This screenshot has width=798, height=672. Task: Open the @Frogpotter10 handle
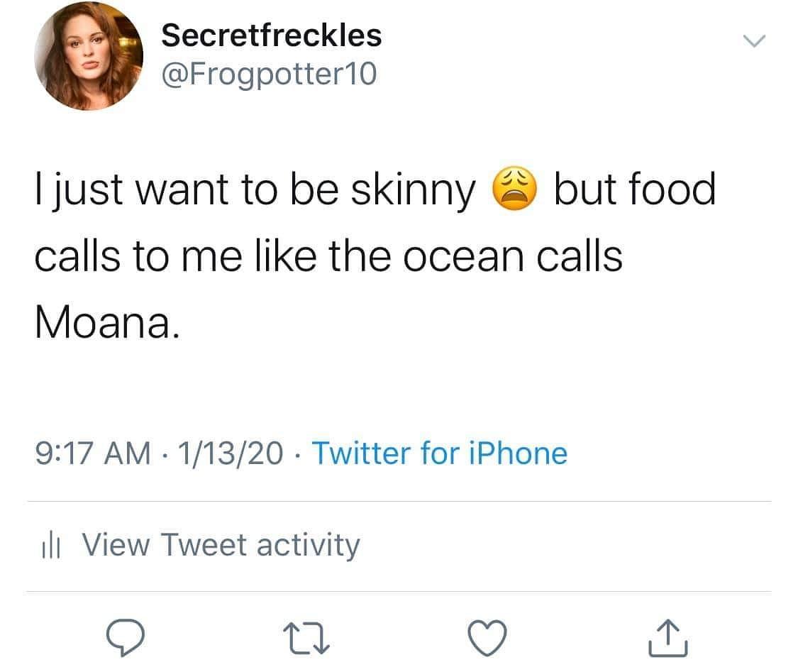pyautogui.click(x=270, y=73)
